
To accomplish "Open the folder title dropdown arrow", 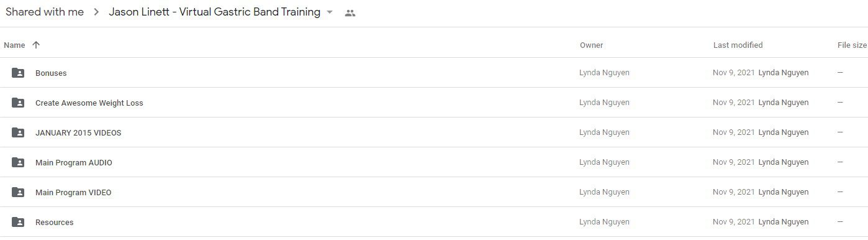I will click(330, 12).
